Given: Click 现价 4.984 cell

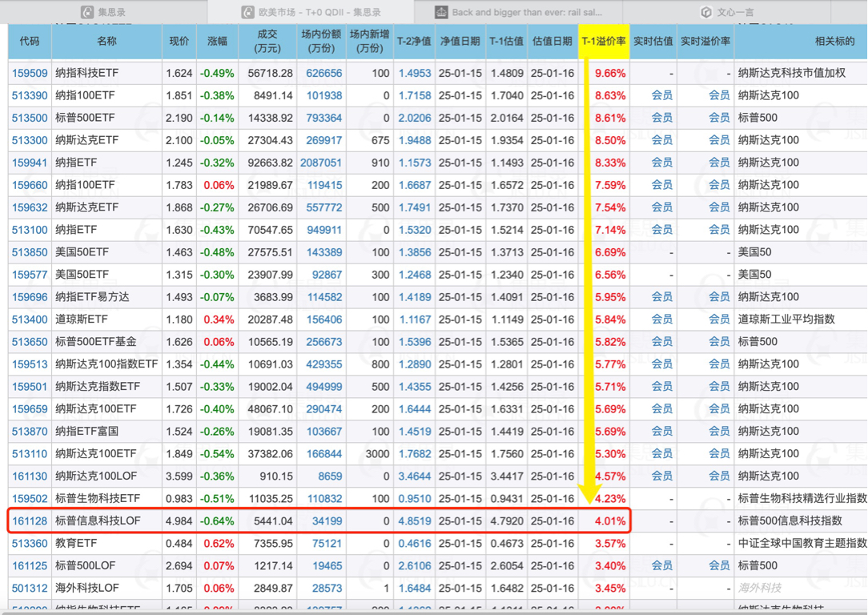Looking at the screenshot, I should pyautogui.click(x=179, y=521).
